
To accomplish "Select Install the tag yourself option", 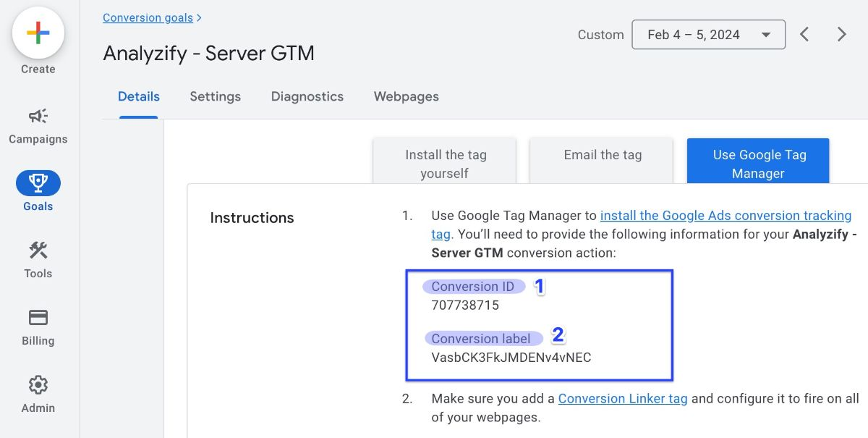I will (x=445, y=163).
